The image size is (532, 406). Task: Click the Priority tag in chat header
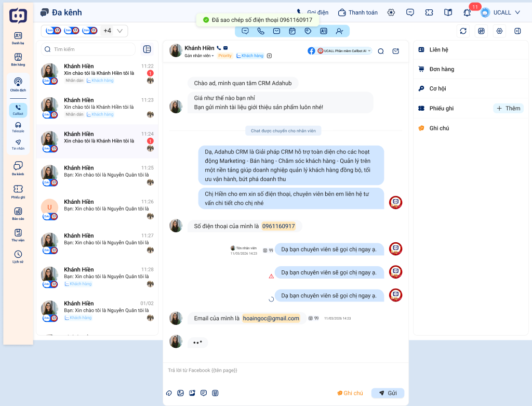pyautogui.click(x=225, y=56)
